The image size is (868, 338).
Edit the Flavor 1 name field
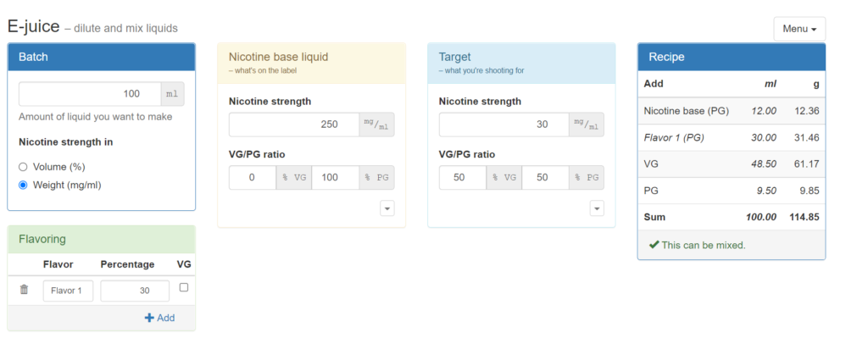[68, 291]
